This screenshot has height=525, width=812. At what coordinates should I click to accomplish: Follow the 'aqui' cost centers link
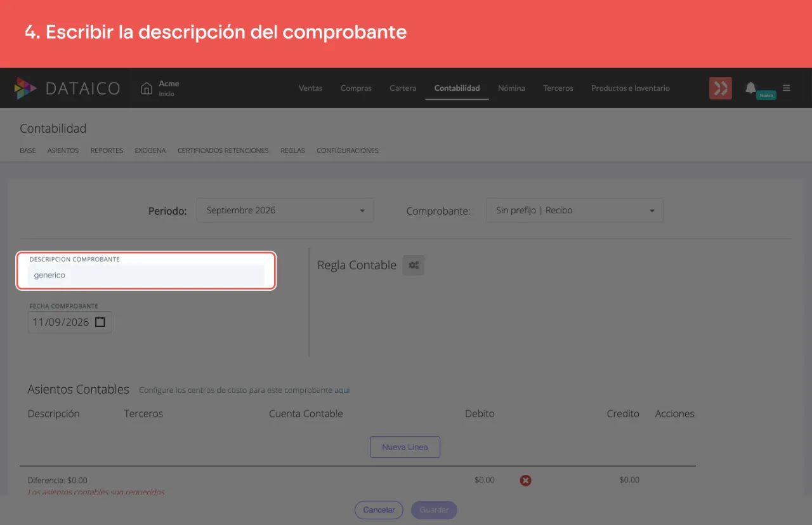pos(342,390)
